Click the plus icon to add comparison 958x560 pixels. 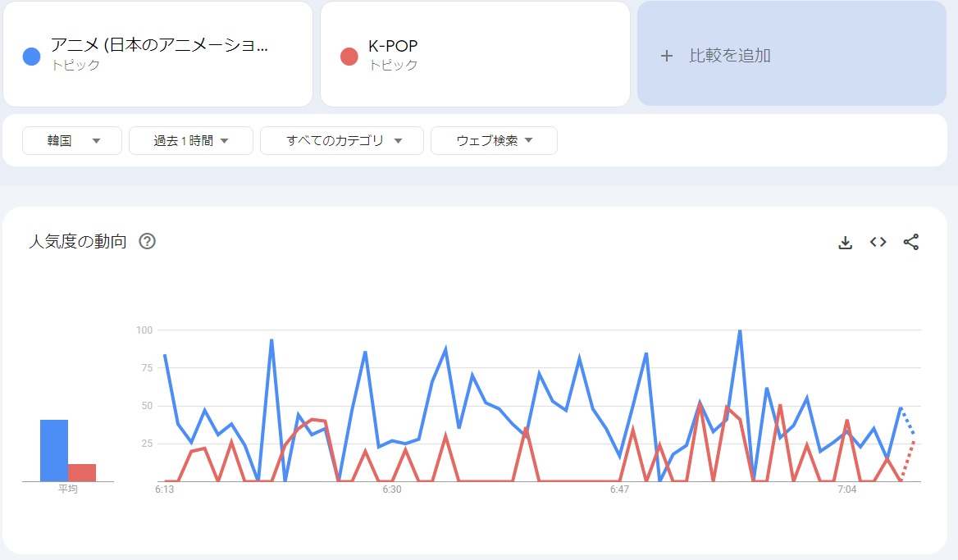pyautogui.click(x=667, y=56)
